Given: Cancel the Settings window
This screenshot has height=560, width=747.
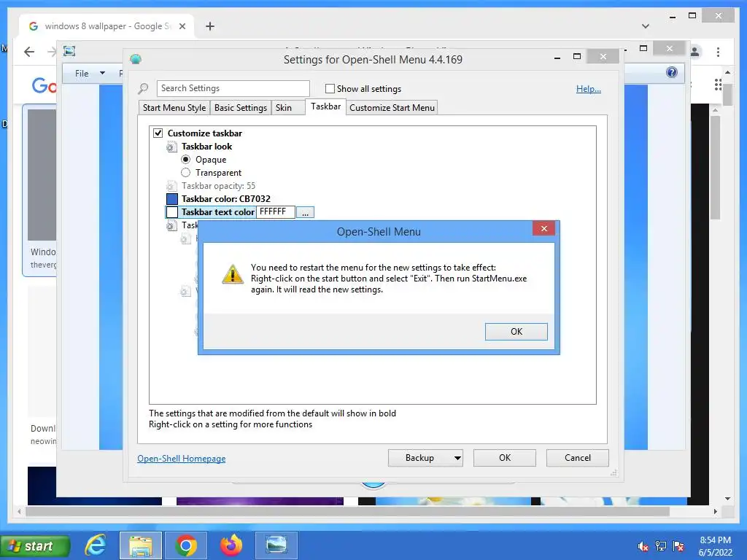Looking at the screenshot, I should (x=578, y=458).
